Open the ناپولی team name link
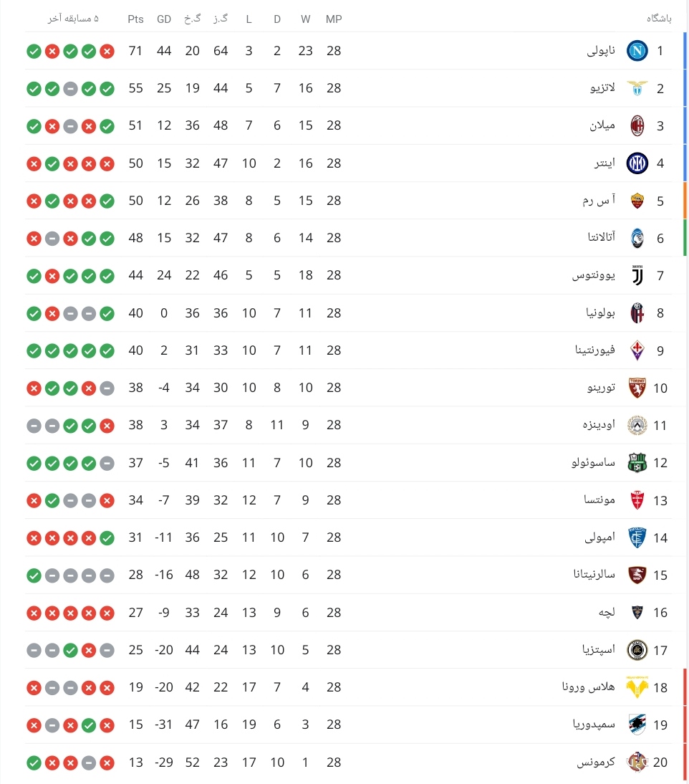Viewport: 689px width, 784px height. click(x=601, y=50)
